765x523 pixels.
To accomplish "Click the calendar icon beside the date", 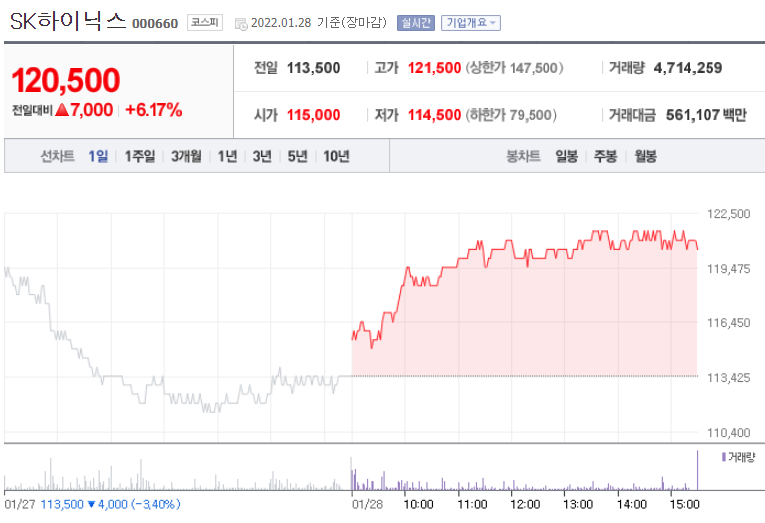I will pyautogui.click(x=241, y=23).
